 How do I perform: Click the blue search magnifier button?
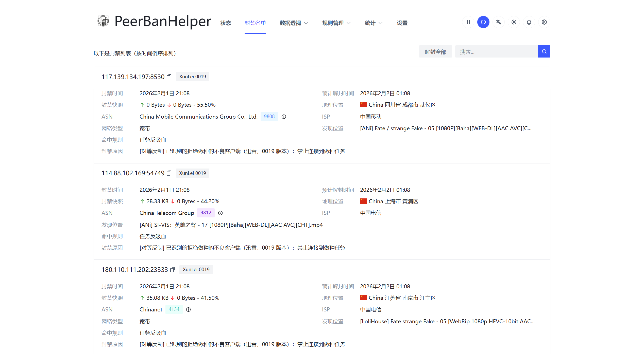pos(544,52)
